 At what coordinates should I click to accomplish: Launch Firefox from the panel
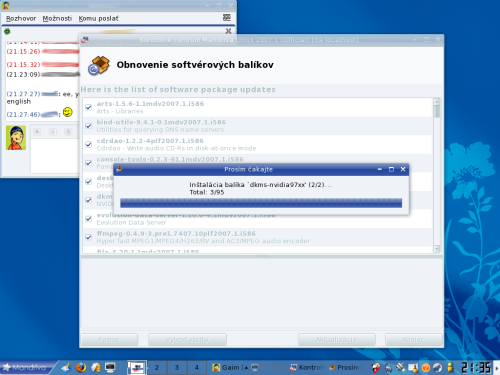(x=81, y=367)
